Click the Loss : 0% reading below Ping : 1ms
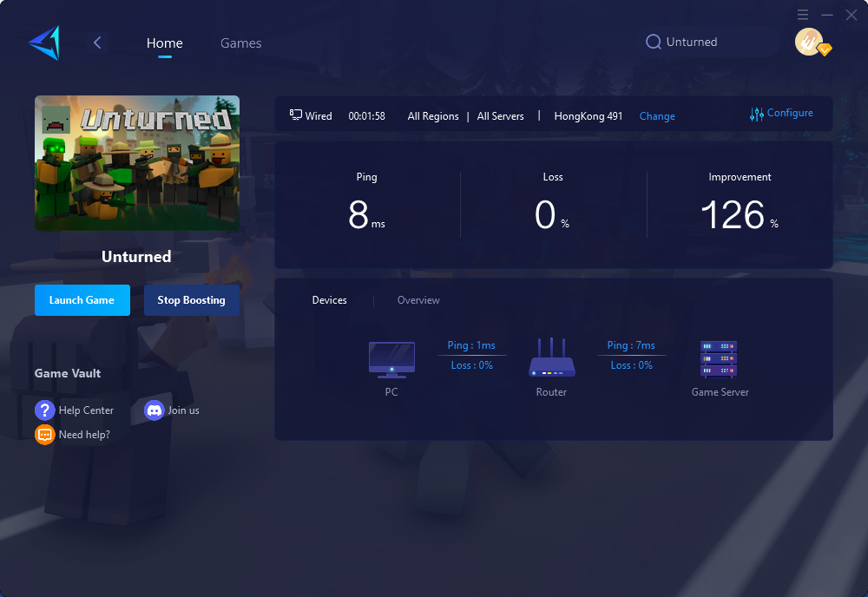This screenshot has height=597, width=868. pos(471,365)
